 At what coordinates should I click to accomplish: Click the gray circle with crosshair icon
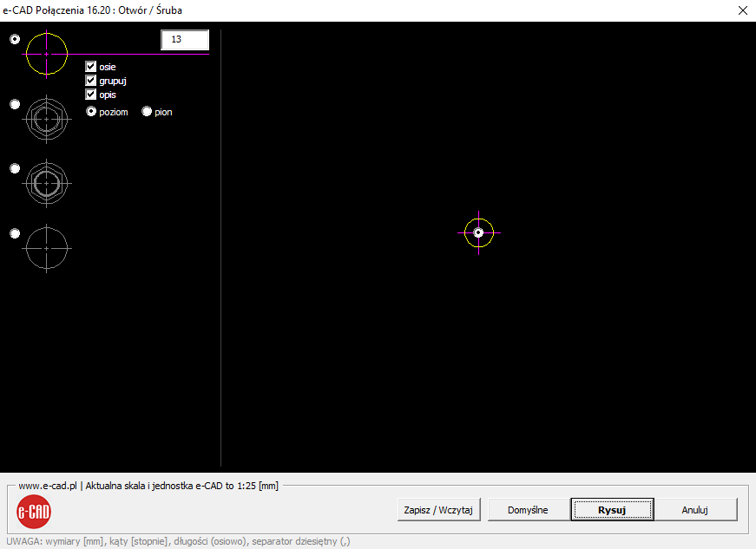tap(47, 249)
